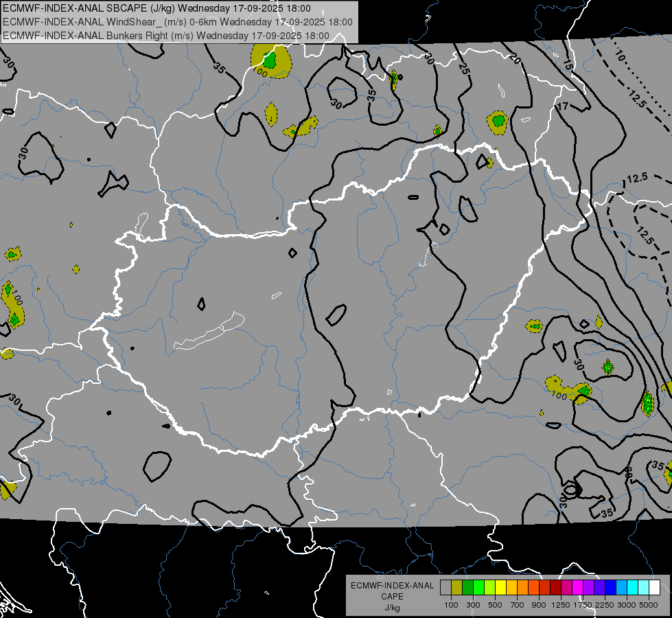Image resolution: width=672 pixels, height=618 pixels.
Task: Select the ECMWF-INDEX-ANAL CAPE legend title
Action: (392, 591)
